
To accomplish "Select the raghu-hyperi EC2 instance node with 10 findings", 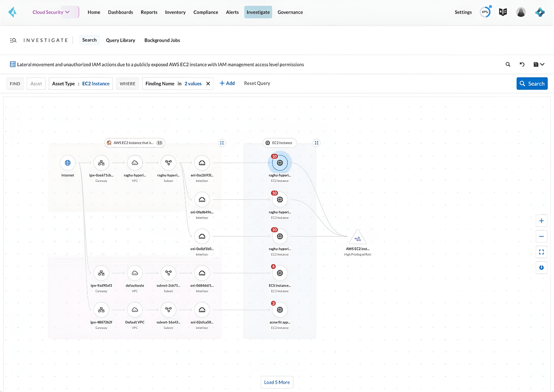I will [280, 163].
